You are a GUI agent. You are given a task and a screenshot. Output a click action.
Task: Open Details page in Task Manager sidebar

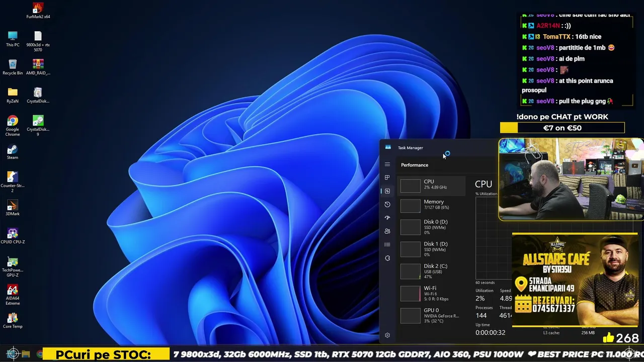coord(387,244)
